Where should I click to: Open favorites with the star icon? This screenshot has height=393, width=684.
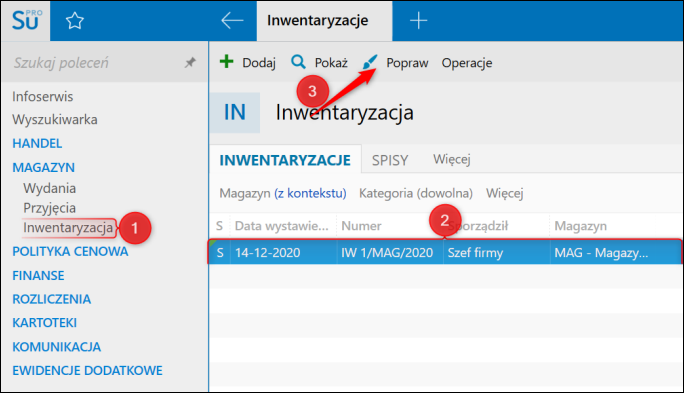point(75,21)
